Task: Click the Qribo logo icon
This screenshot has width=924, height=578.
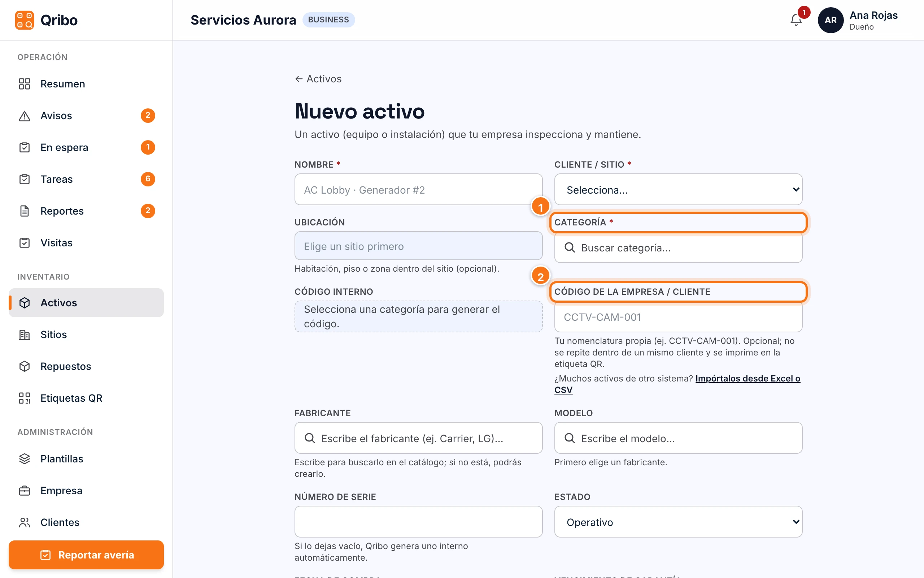Action: click(x=25, y=20)
